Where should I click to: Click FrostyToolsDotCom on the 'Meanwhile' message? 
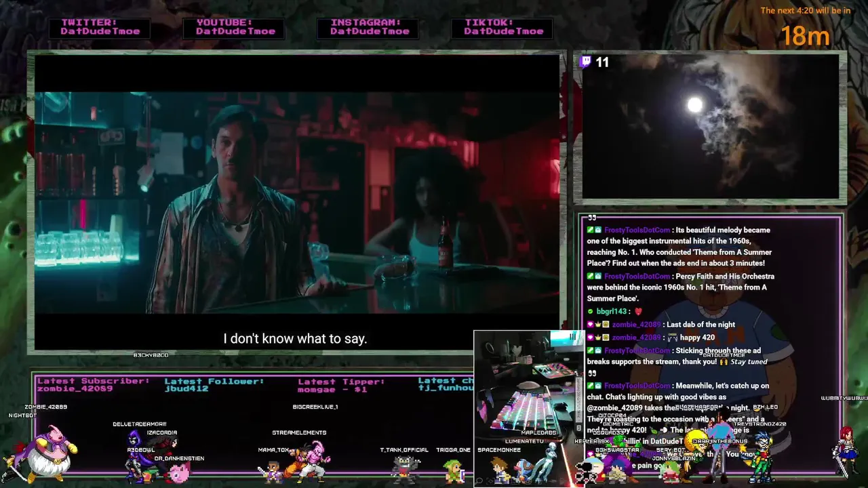tap(637, 386)
